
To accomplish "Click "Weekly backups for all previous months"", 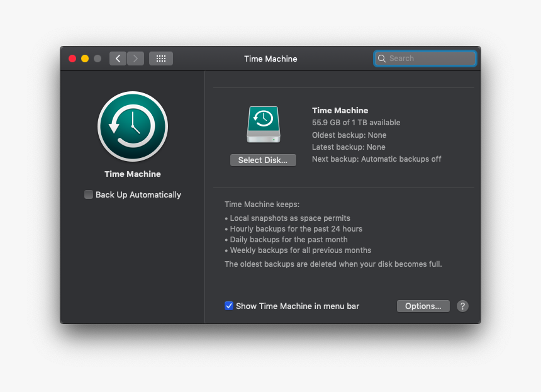I will 298,250.
